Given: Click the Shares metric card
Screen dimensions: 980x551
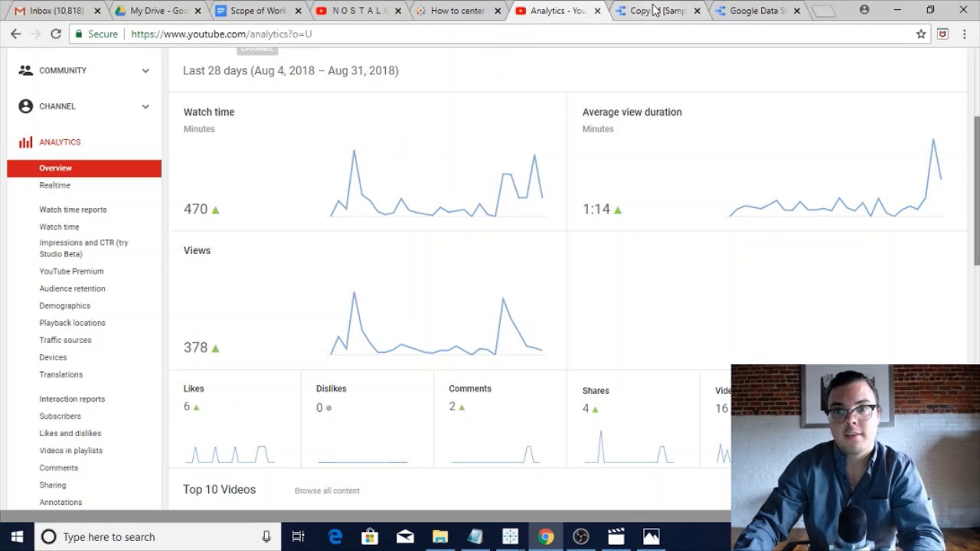Looking at the screenshot, I should click(633, 419).
